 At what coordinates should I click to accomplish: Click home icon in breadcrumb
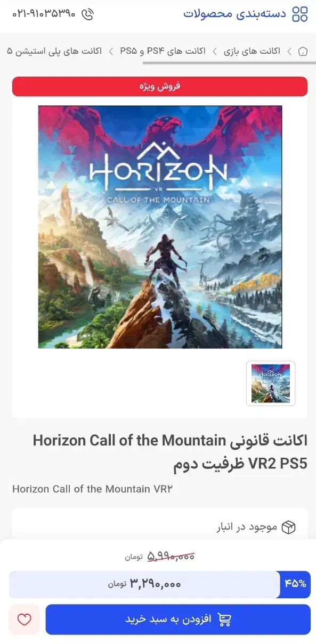(303, 52)
